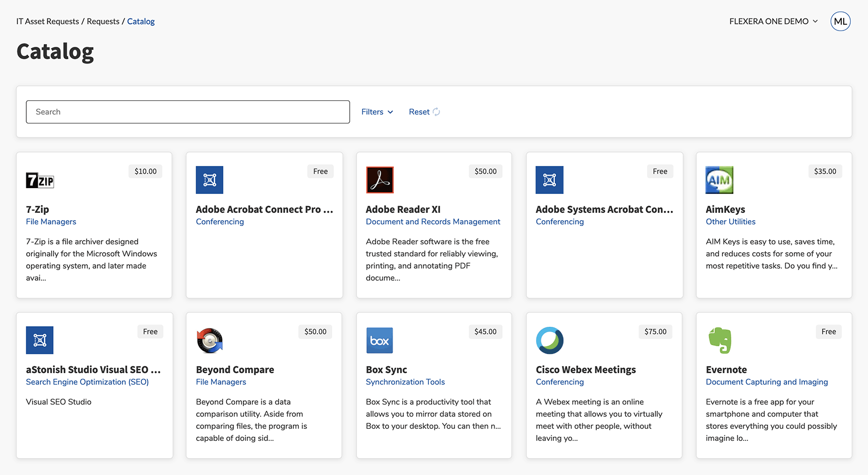The height and width of the screenshot is (475, 868).
Task: Click the Beyond Compare icon
Action: (x=209, y=340)
